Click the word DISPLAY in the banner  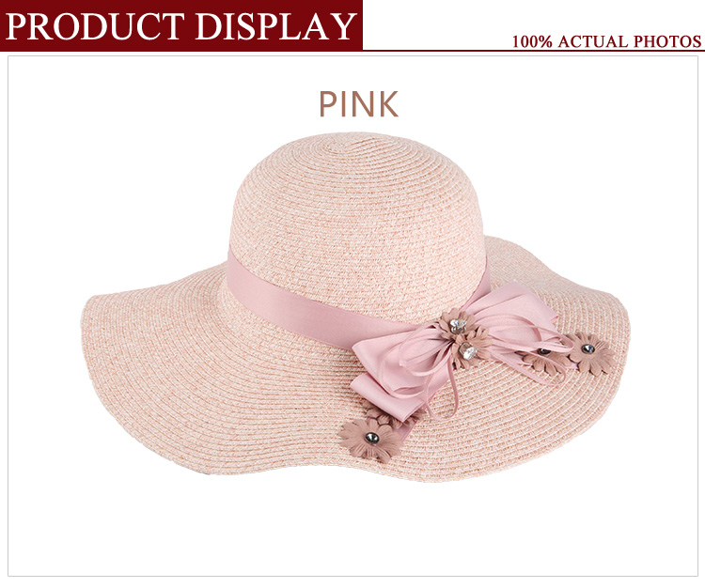coord(274,25)
